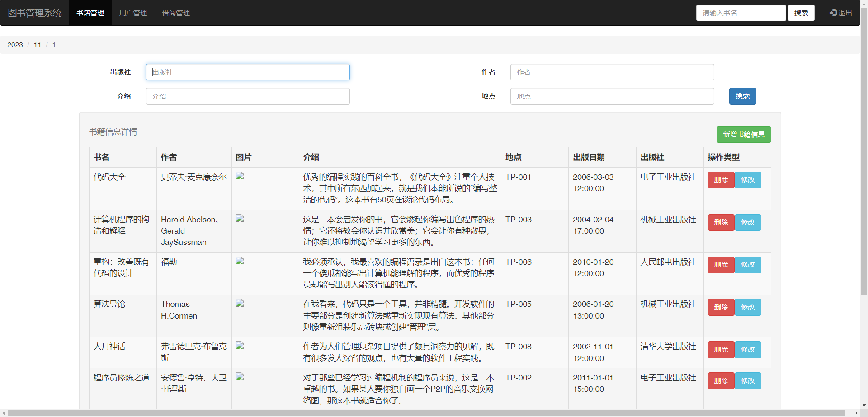868x417 pixels.
Task: Click the 图书管理系统 brand title
Action: tap(35, 13)
